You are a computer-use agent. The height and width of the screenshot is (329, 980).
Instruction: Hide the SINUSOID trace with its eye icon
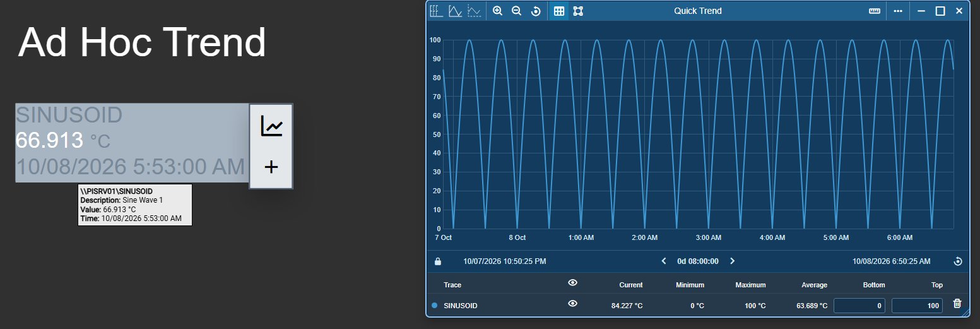(x=572, y=304)
